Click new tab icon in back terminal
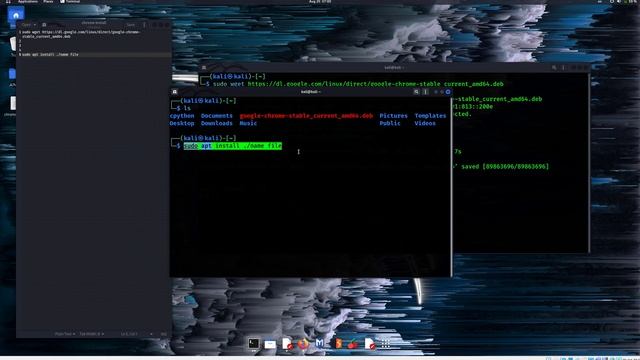 click(x=204, y=68)
